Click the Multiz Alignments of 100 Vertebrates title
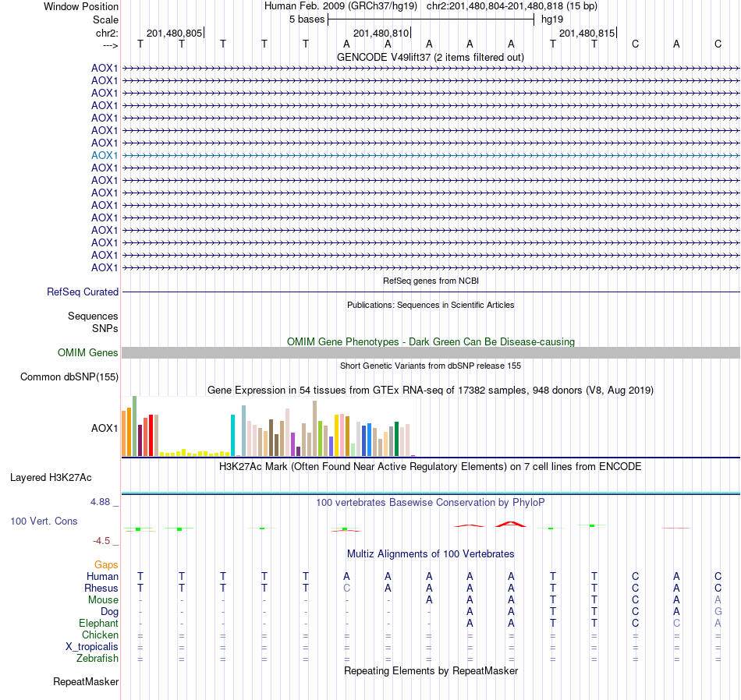 (431, 554)
